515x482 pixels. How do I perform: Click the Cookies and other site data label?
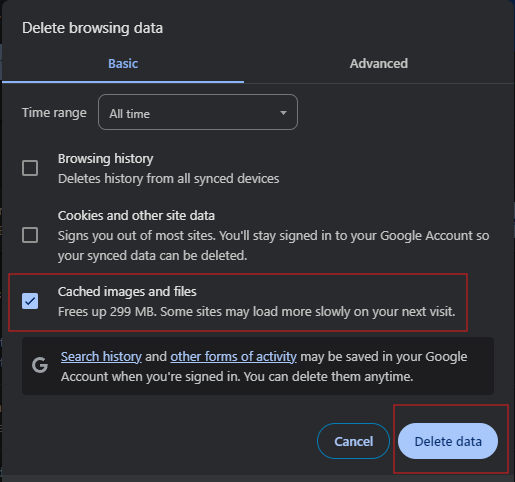click(136, 216)
